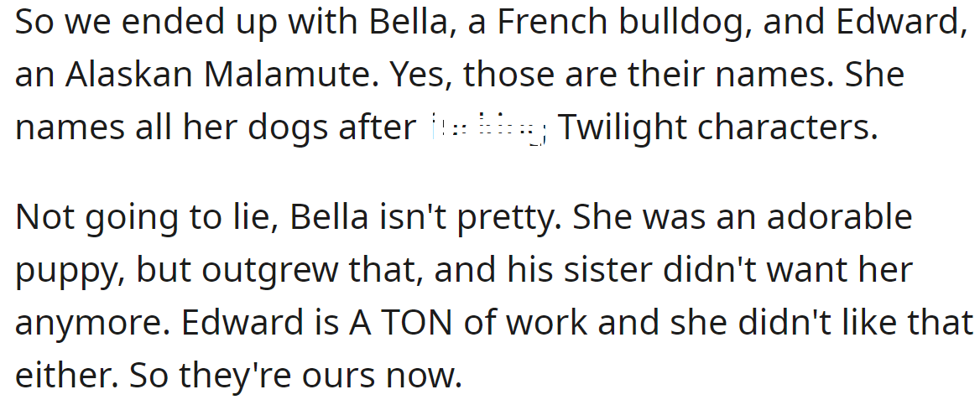Click the word "French" in first line
980x405 pixels.
[554, 22]
